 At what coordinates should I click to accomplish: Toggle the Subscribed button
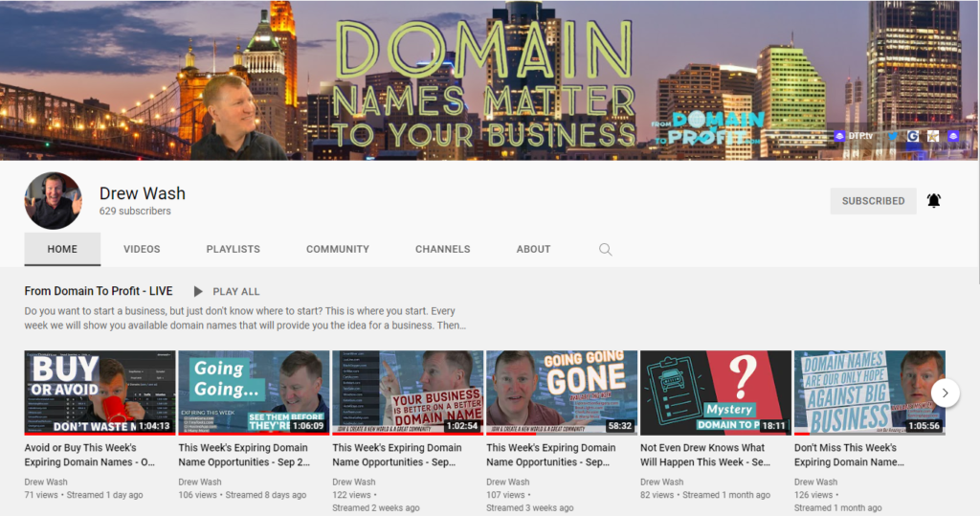(873, 201)
